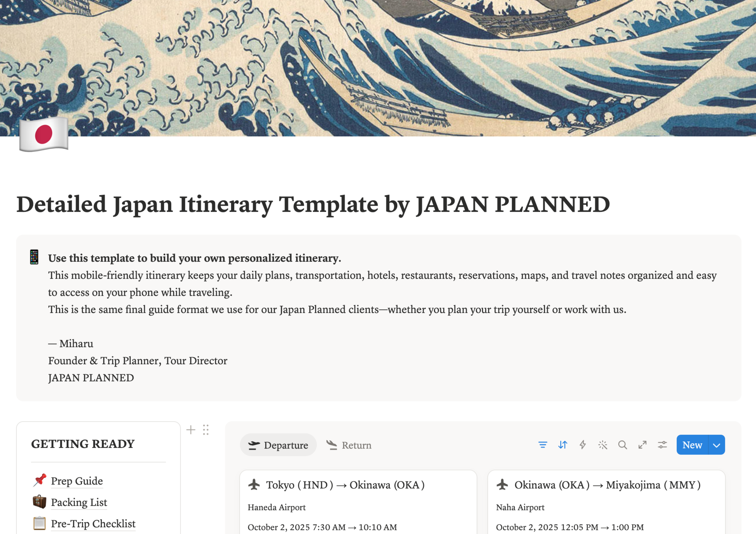Click the GETTING READY heading
The image size is (756, 534).
[x=83, y=444]
